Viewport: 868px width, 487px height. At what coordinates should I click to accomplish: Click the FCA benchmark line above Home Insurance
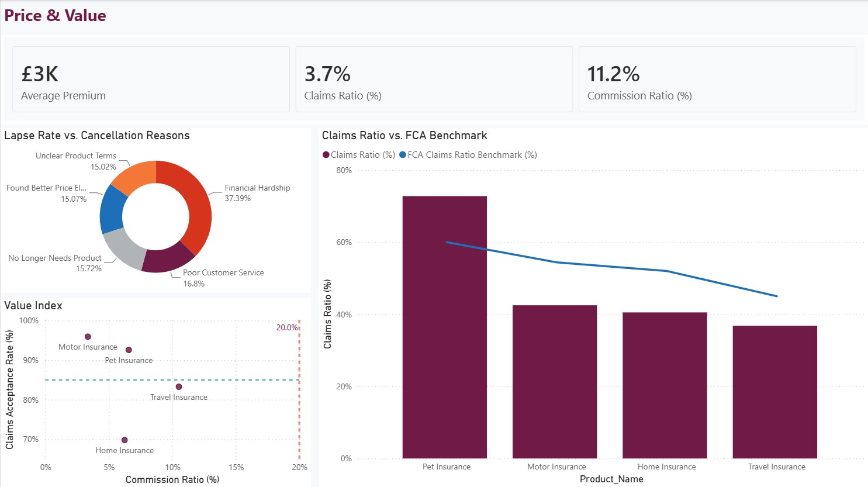[667, 271]
